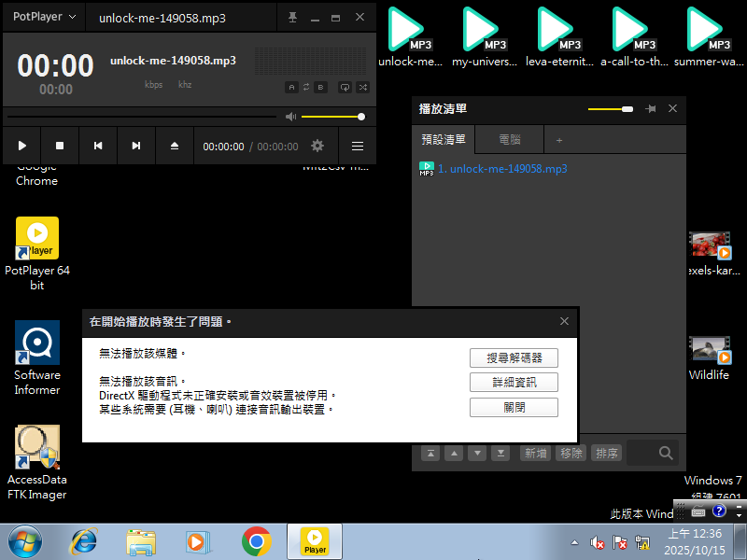747x560 pixels.
Task: Show hidden system tray icons
Action: click(574, 541)
